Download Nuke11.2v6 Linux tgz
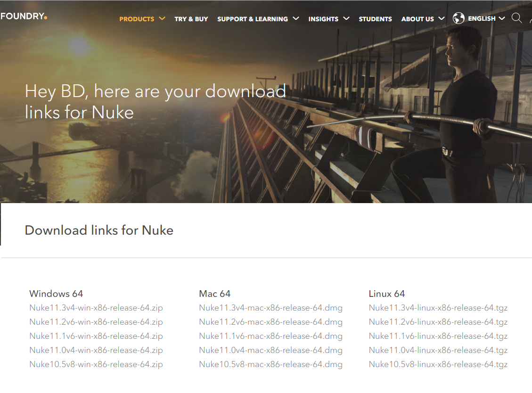The image size is (532, 393). [438, 322]
